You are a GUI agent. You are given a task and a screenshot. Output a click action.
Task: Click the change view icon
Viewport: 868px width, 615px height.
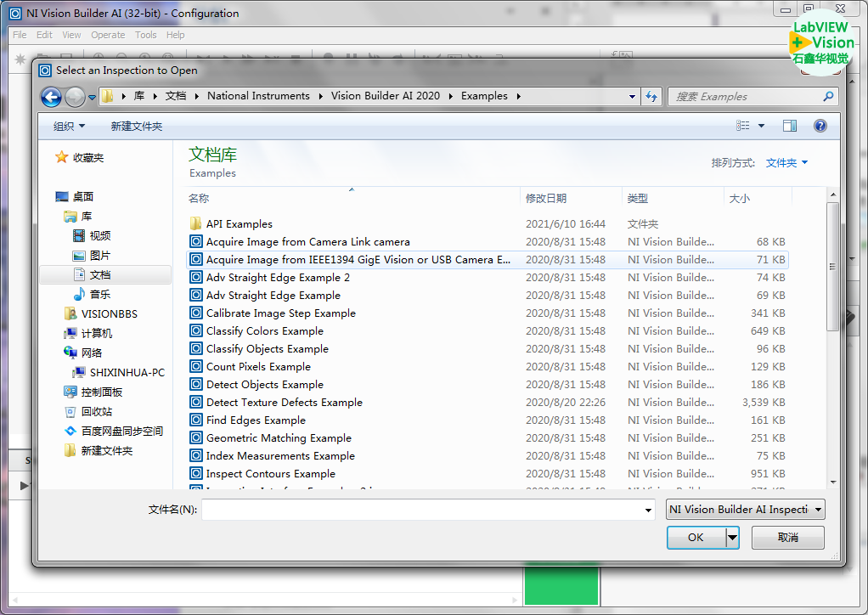click(743, 126)
